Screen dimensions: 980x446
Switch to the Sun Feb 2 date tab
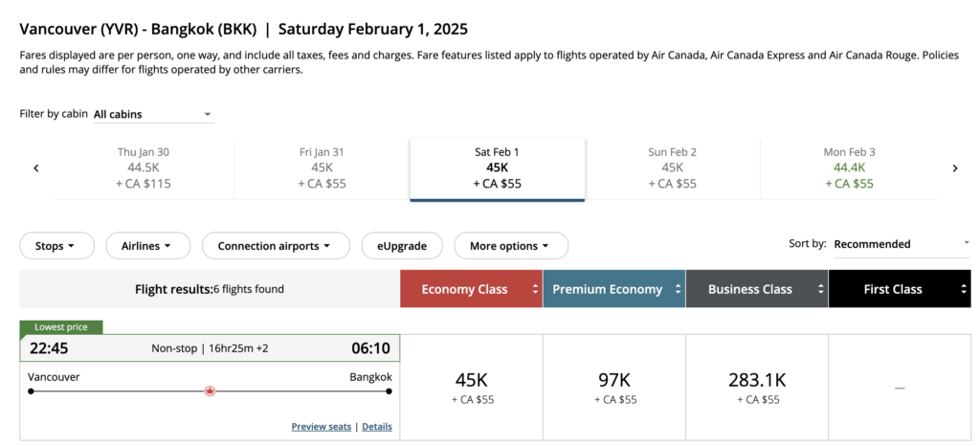(x=672, y=167)
